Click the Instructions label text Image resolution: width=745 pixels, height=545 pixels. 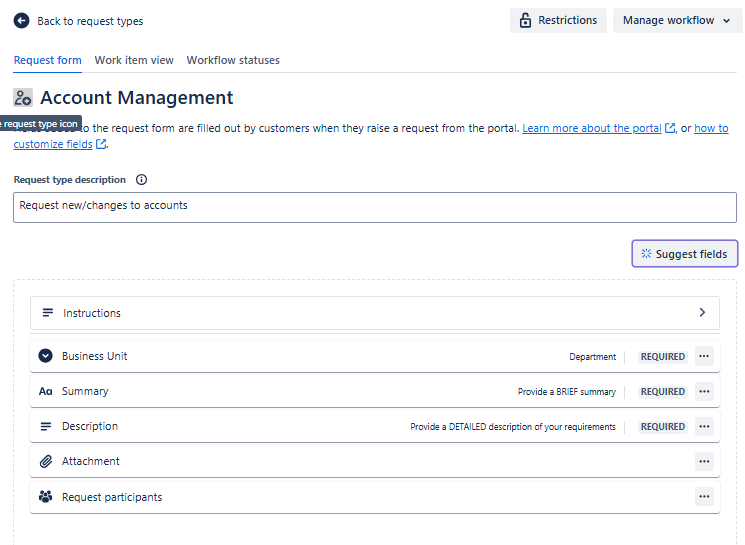(x=92, y=313)
